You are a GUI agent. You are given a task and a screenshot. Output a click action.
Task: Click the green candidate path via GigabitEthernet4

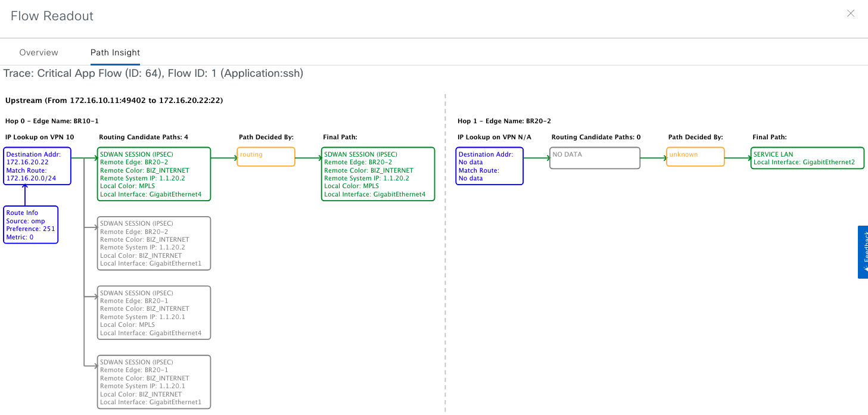[154, 174]
